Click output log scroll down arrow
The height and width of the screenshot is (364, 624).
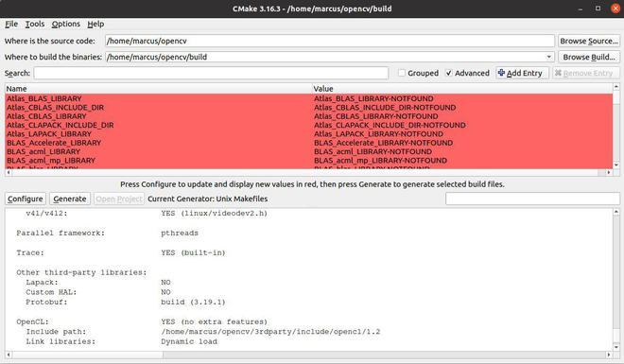616,347
